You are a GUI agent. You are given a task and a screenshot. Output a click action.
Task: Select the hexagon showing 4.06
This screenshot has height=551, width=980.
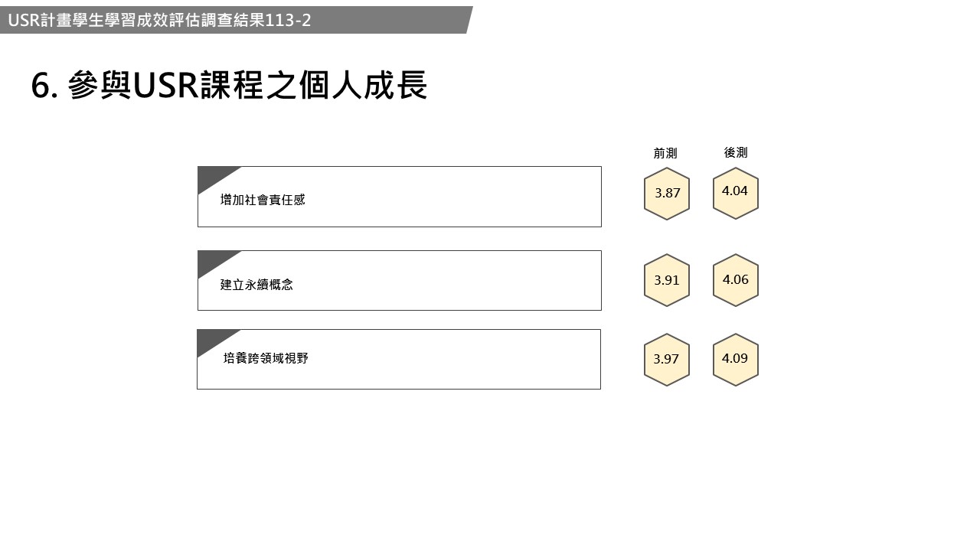736,280
